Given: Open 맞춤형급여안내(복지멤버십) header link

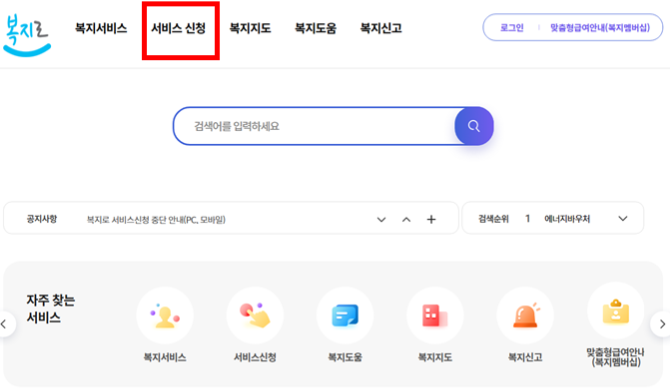Looking at the screenshot, I should coord(600,28).
